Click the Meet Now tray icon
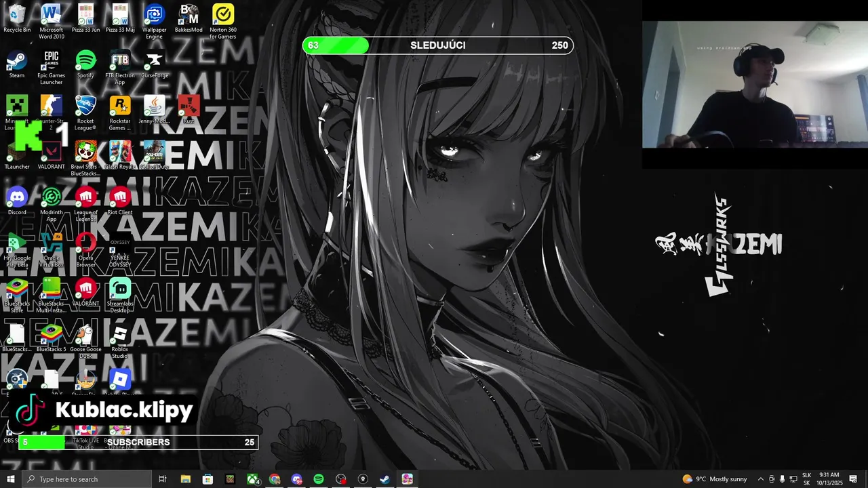868x488 pixels. [772, 479]
